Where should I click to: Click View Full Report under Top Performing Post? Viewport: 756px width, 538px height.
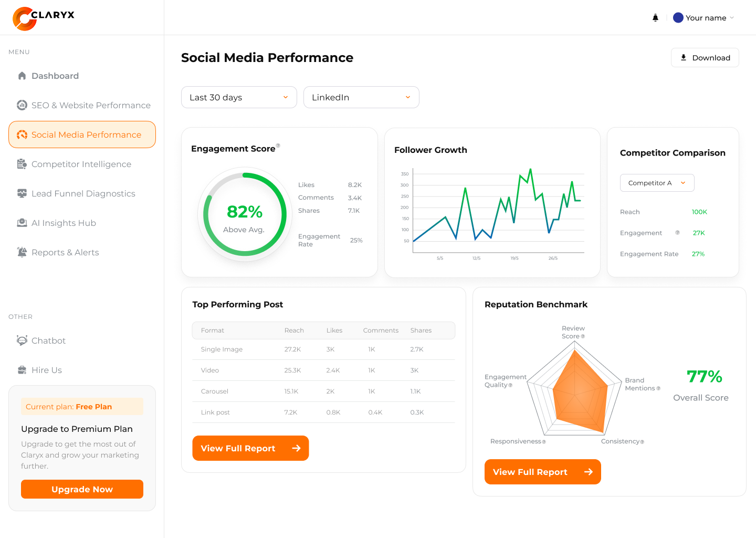coord(250,448)
